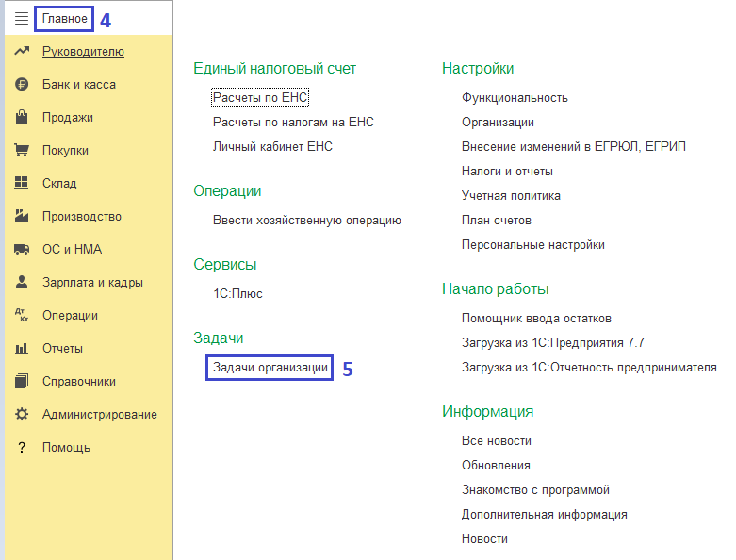Click the Склад grid icon
736x560 pixels.
pos(22,184)
